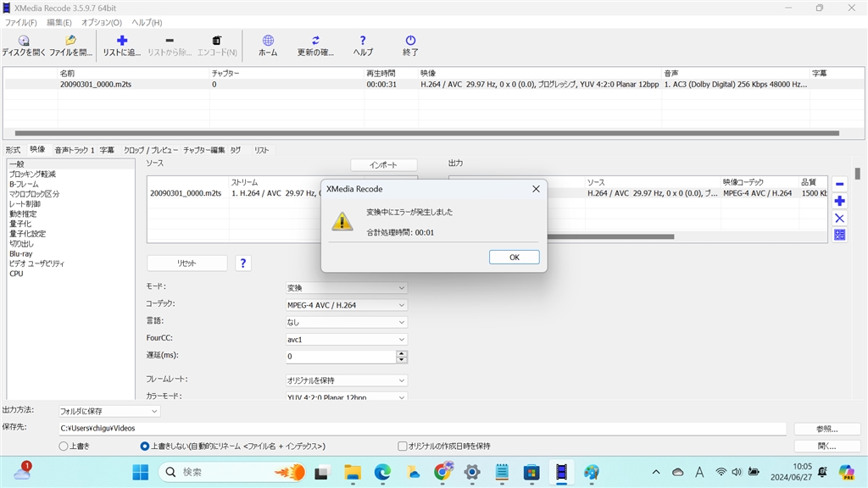Open 言語 dropdown showing なし
Viewport: 868px width, 488px height.
point(347,323)
